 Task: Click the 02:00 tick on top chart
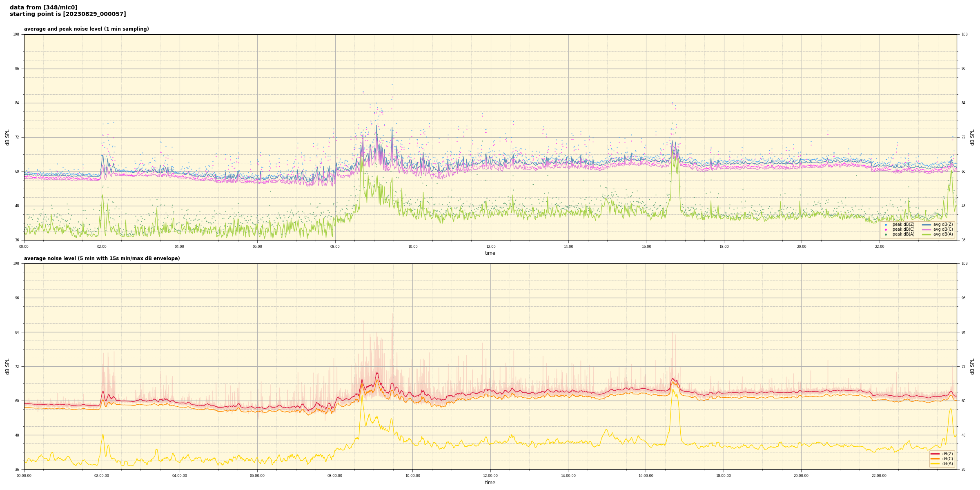click(x=102, y=247)
